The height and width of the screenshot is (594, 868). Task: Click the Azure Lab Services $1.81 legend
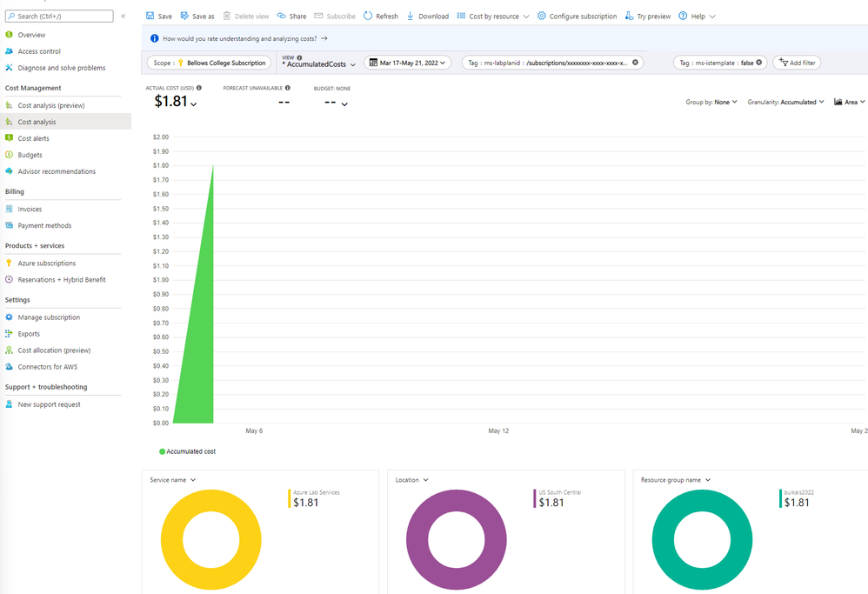(314, 498)
